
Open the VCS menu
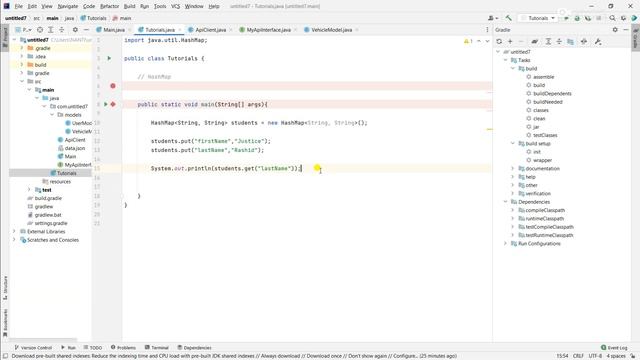point(176,6)
